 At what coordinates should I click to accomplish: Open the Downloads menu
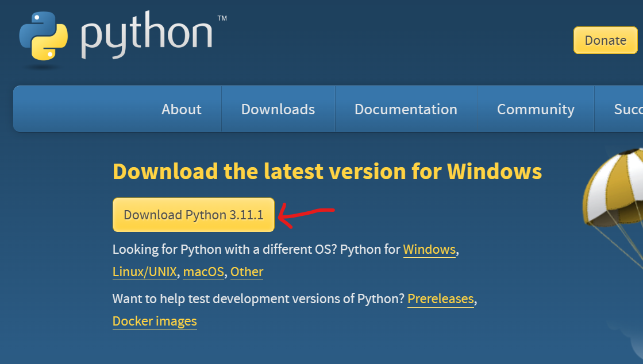click(278, 109)
